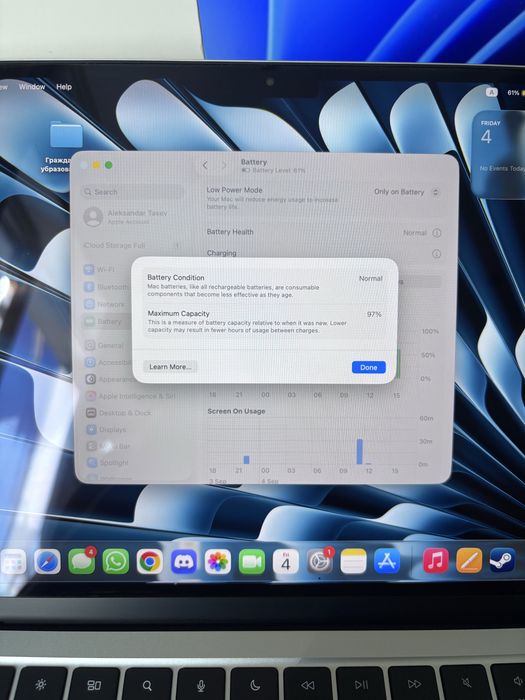Launch FaceTime from the Dock
525x700 pixels.
[252, 562]
